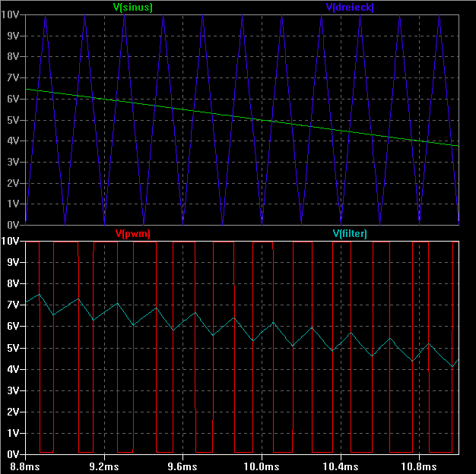Click 2V axis label in V(pwm) pane
Image resolution: width=476 pixels, height=474 pixels.
coord(13,412)
